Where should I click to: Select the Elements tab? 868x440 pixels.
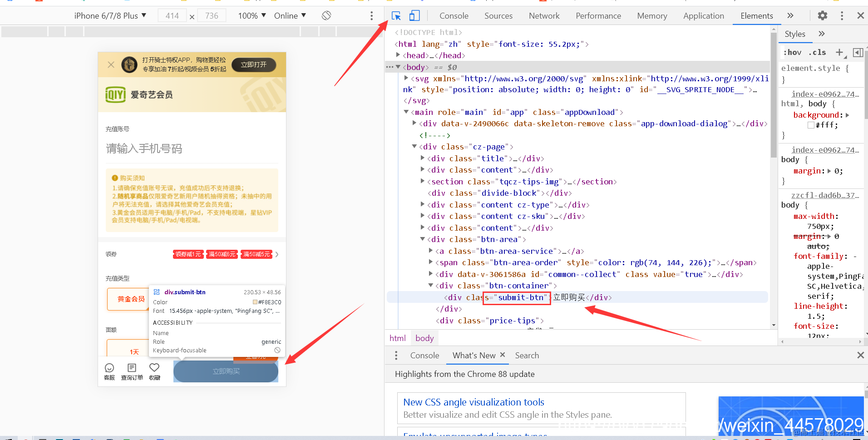756,16
